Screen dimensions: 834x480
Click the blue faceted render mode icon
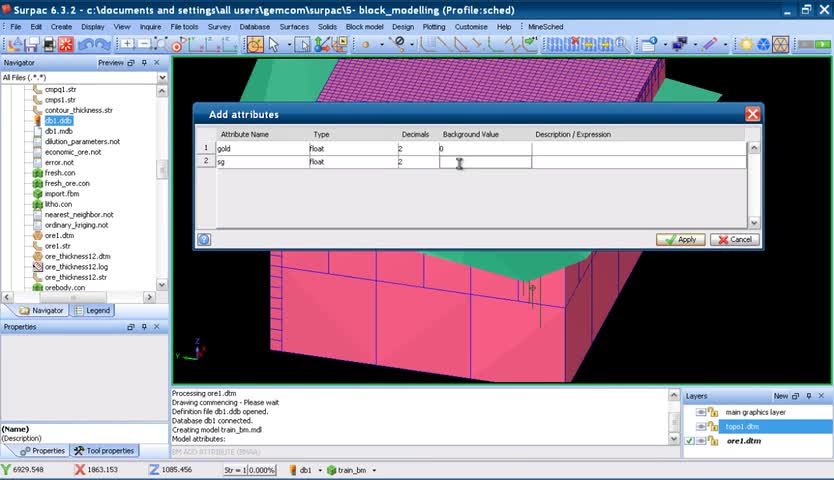(763, 45)
